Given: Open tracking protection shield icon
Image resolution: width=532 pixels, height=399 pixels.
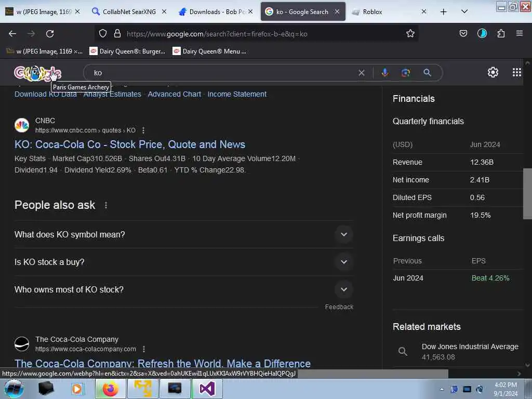Looking at the screenshot, I should (x=103, y=34).
